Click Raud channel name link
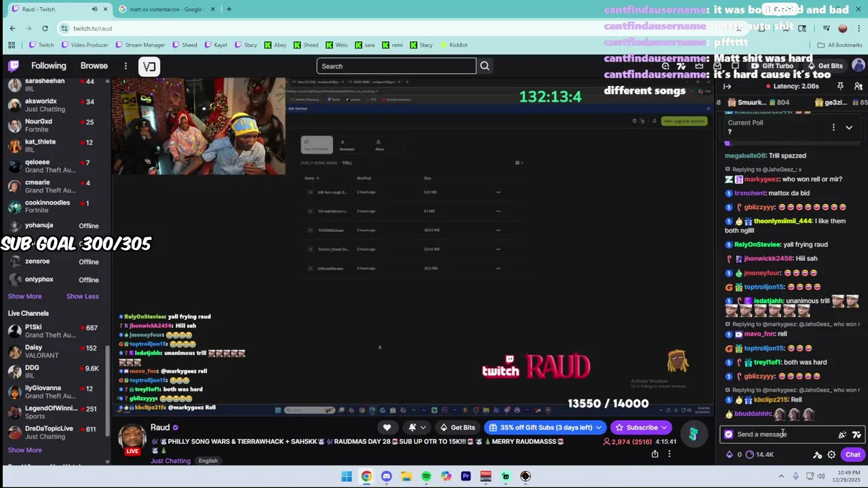Image resolution: width=868 pixels, height=488 pixels. tap(160, 427)
